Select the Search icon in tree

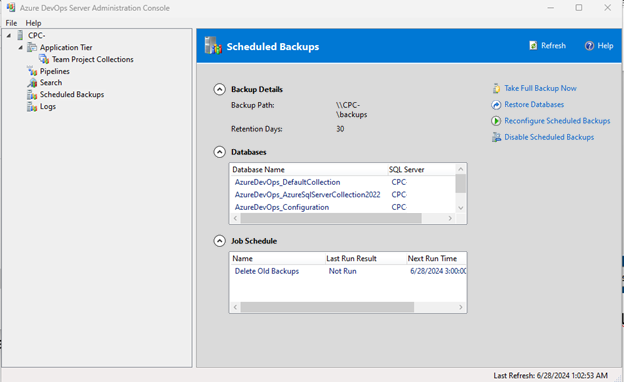[x=32, y=83]
